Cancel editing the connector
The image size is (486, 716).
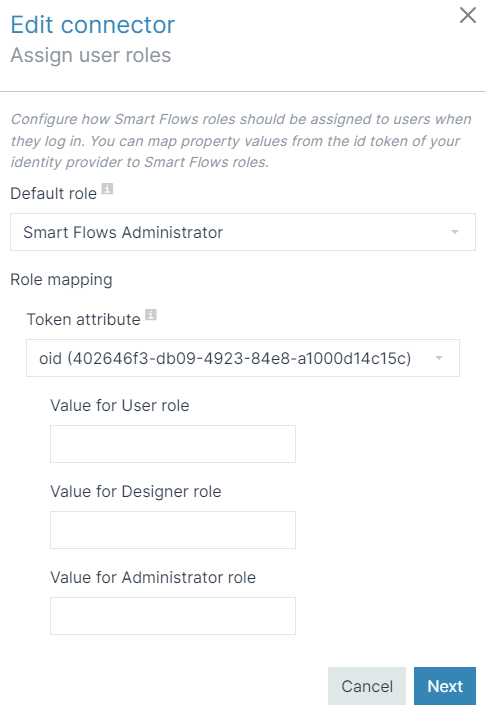click(x=367, y=686)
